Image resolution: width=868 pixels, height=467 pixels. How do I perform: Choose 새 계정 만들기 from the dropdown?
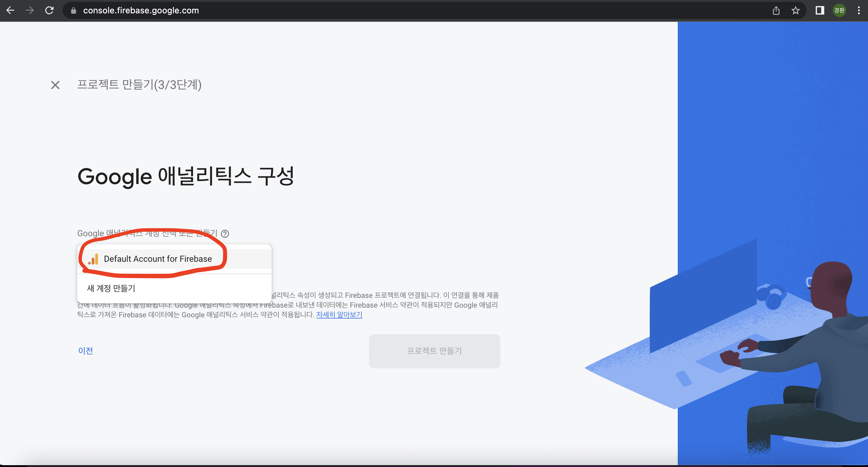111,288
